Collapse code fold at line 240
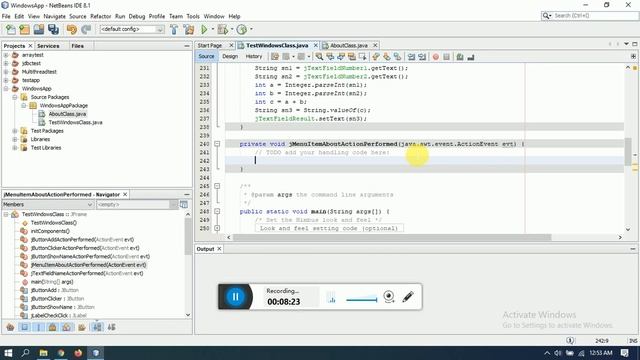 click(x=217, y=144)
